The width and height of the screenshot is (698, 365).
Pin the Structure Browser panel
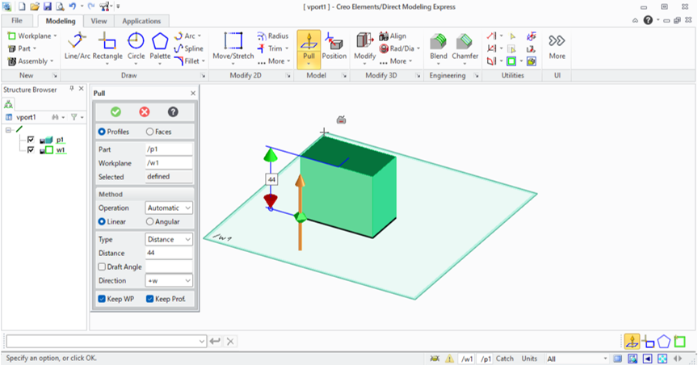tap(72, 89)
